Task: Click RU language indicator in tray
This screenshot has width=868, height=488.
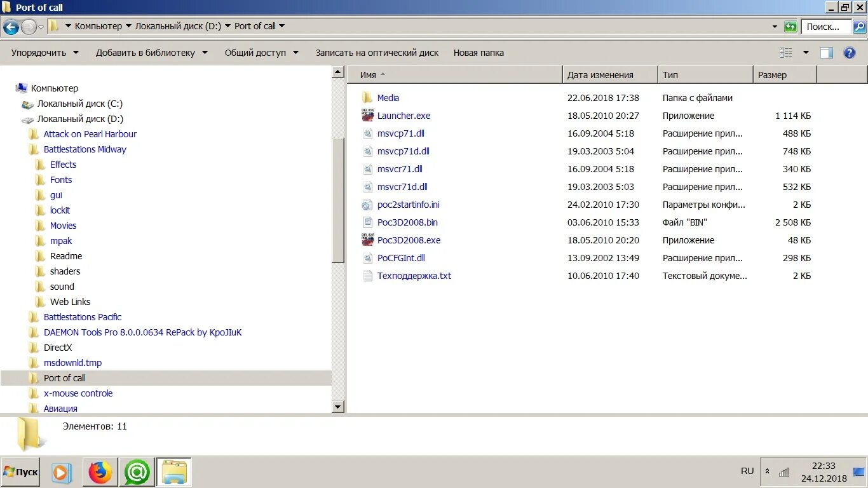Action: pyautogui.click(x=747, y=471)
